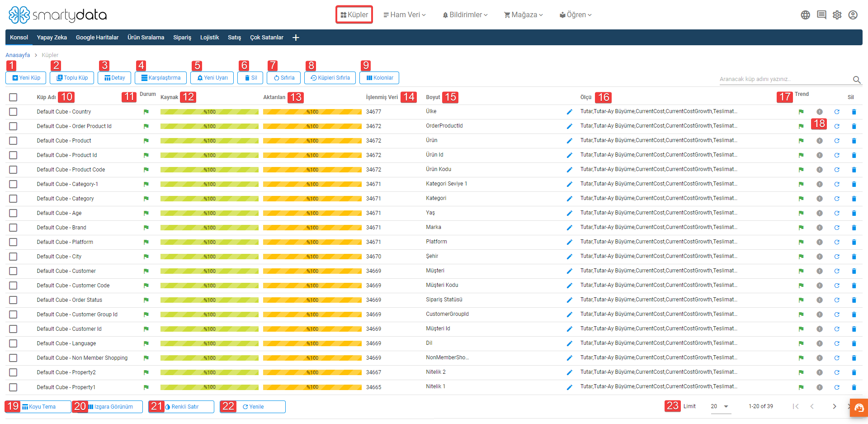
Task: Delete Default Cube - City via trash icon
Action: [854, 257]
